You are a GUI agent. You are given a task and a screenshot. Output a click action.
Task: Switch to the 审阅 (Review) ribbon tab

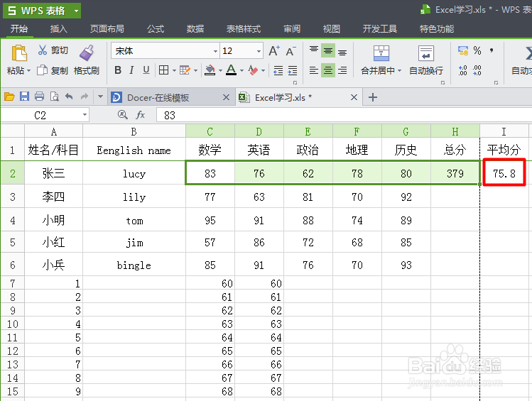tap(292, 29)
